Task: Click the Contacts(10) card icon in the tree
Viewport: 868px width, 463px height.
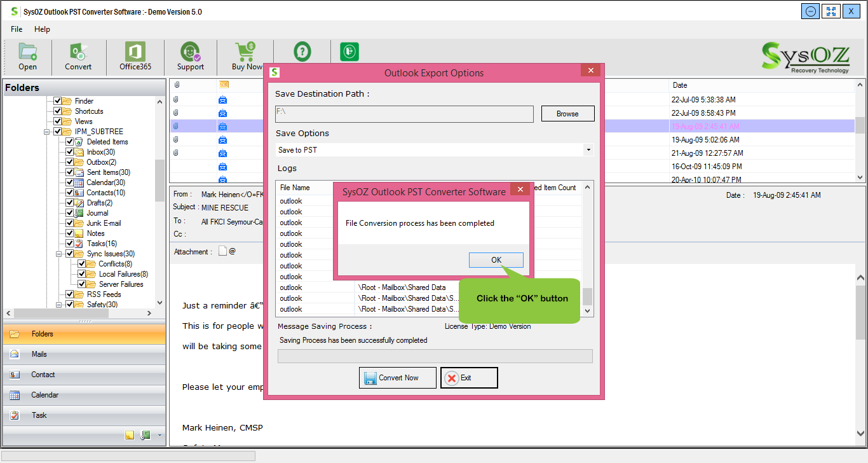Action: 79,193
